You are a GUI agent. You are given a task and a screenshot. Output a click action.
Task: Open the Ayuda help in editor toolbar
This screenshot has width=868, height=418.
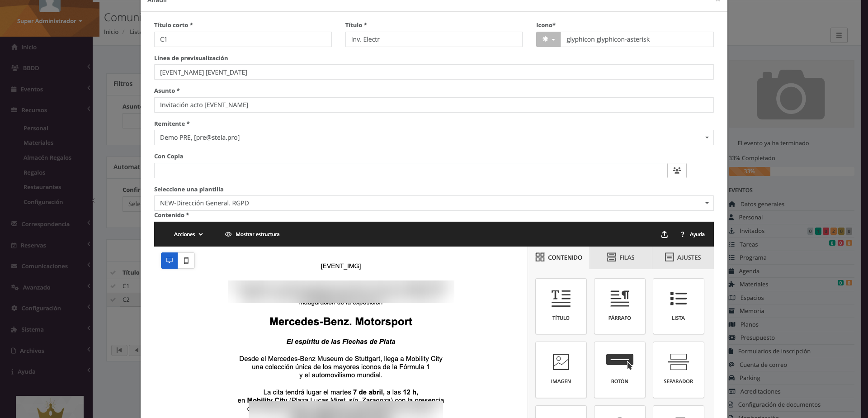coord(693,234)
